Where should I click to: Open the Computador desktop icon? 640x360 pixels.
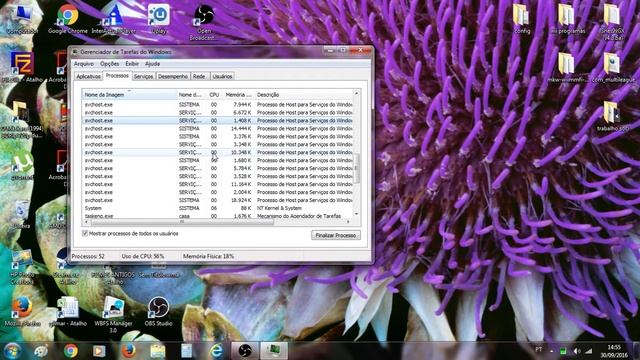point(22,19)
